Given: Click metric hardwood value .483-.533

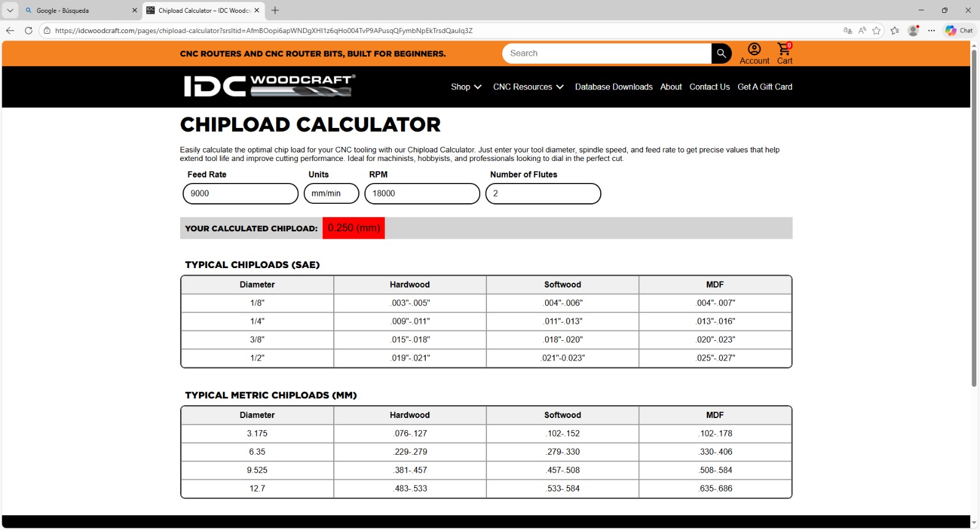Looking at the screenshot, I should (410, 488).
